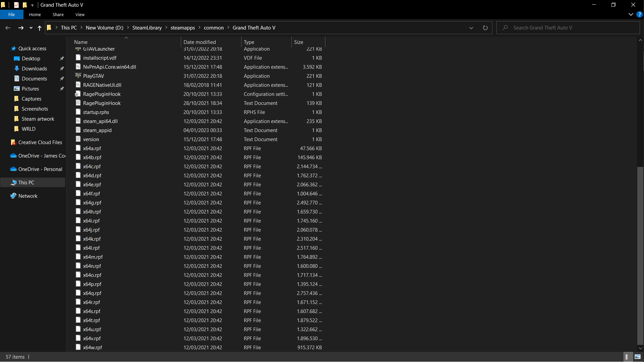Image resolution: width=644 pixels, height=362 pixels.
Task: Select the x64w.rpf file name
Action: click(x=93, y=348)
